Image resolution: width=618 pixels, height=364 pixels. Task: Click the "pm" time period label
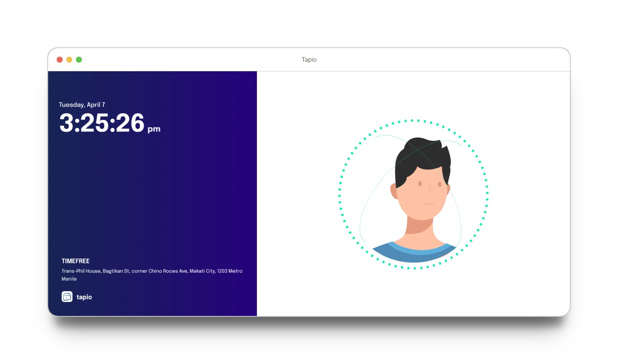pos(154,129)
